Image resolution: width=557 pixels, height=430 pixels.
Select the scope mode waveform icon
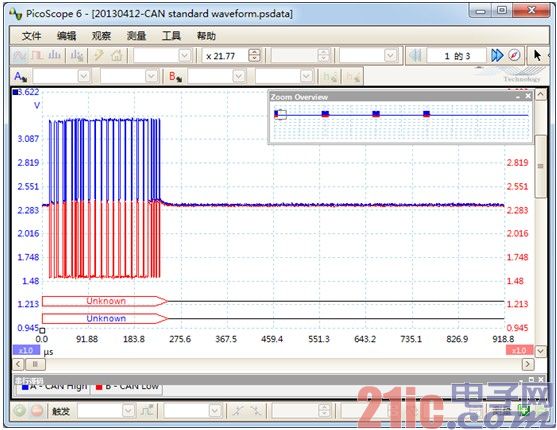(20, 55)
